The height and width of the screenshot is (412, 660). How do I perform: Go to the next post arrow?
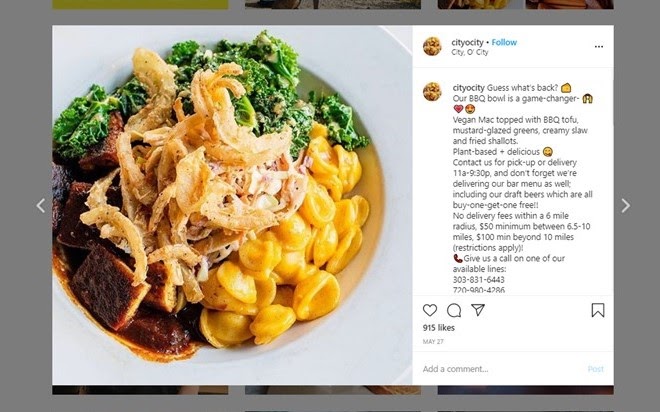coord(625,206)
